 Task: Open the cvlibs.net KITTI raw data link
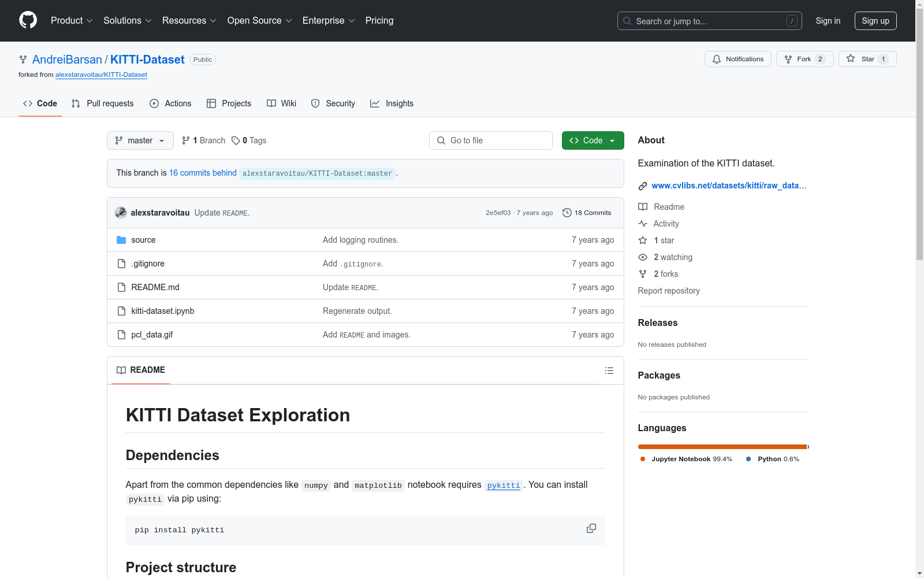[729, 186]
